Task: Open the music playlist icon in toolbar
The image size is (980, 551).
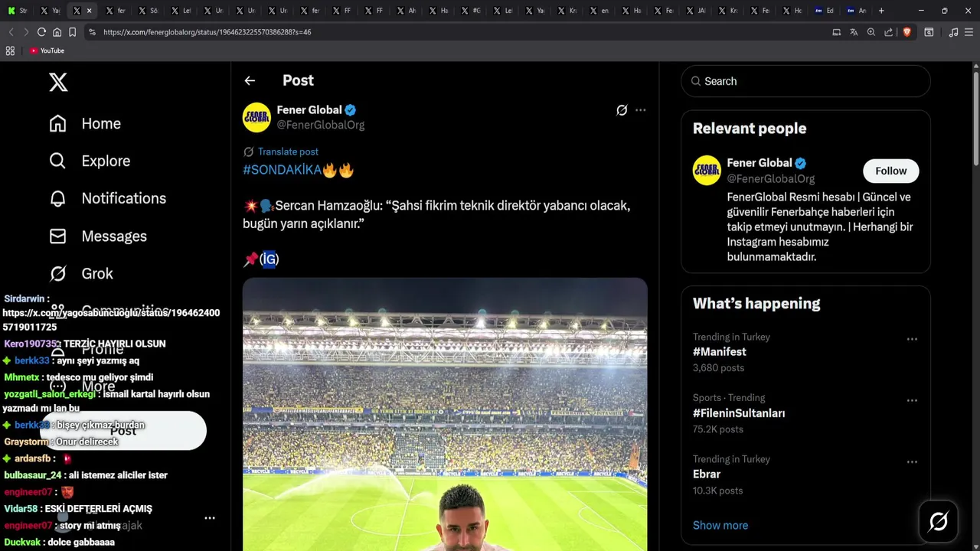Action: point(953,32)
